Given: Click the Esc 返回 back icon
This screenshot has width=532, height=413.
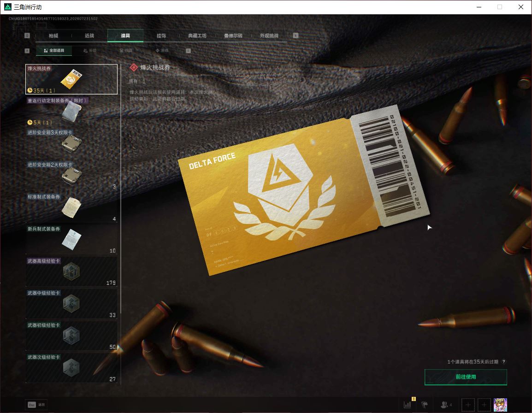Looking at the screenshot, I should pos(36,405).
